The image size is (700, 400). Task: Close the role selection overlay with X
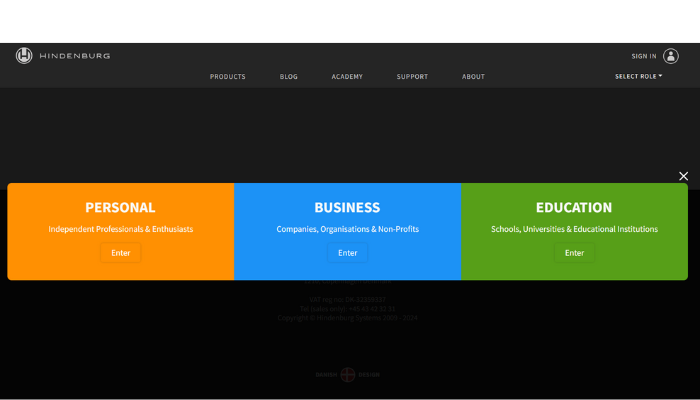(x=683, y=176)
